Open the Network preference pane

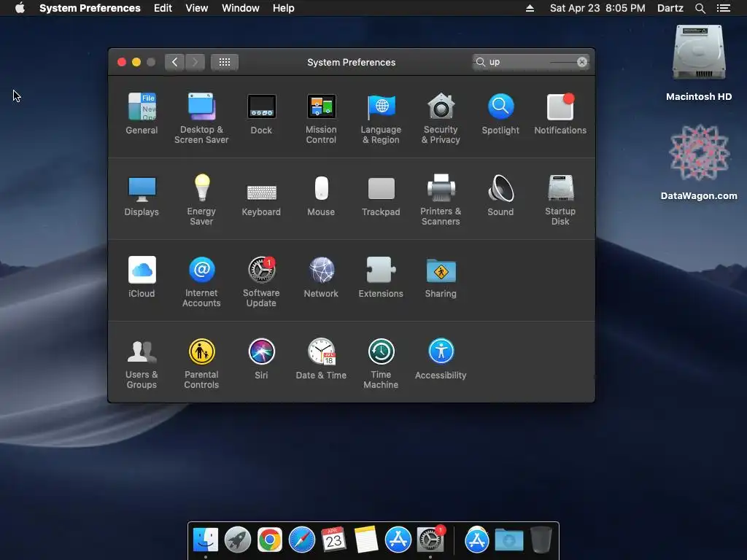pos(321,277)
